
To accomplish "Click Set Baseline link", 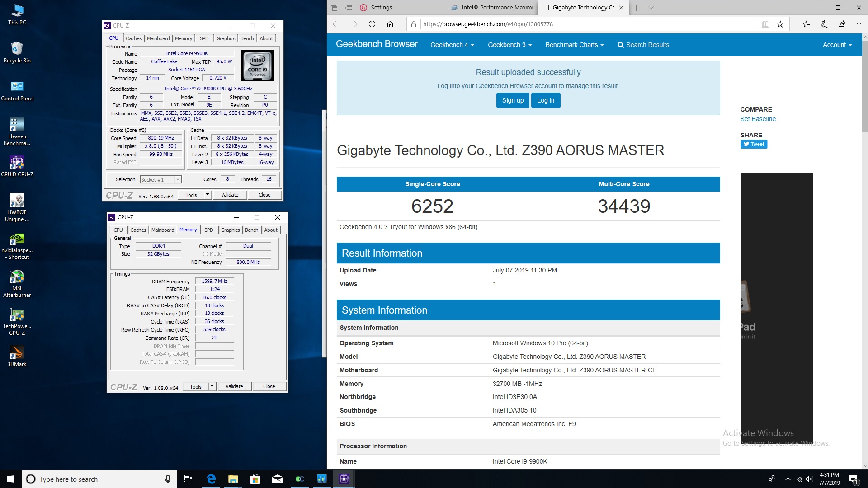I will click(x=758, y=119).
